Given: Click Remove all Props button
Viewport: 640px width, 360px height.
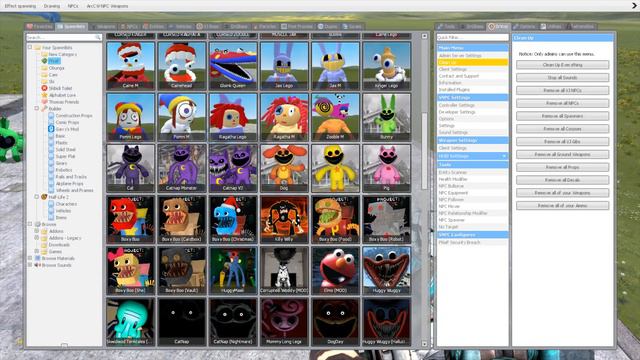Looking at the screenshot, I should click(562, 167).
